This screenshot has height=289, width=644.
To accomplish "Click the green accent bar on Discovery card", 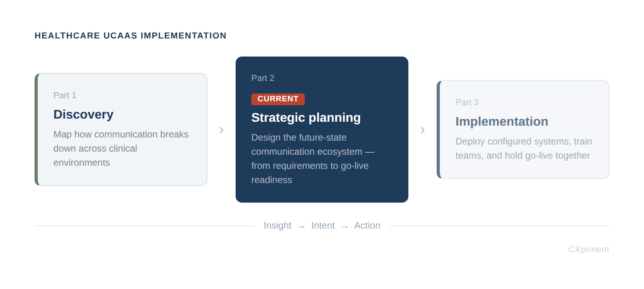I will point(36,130).
